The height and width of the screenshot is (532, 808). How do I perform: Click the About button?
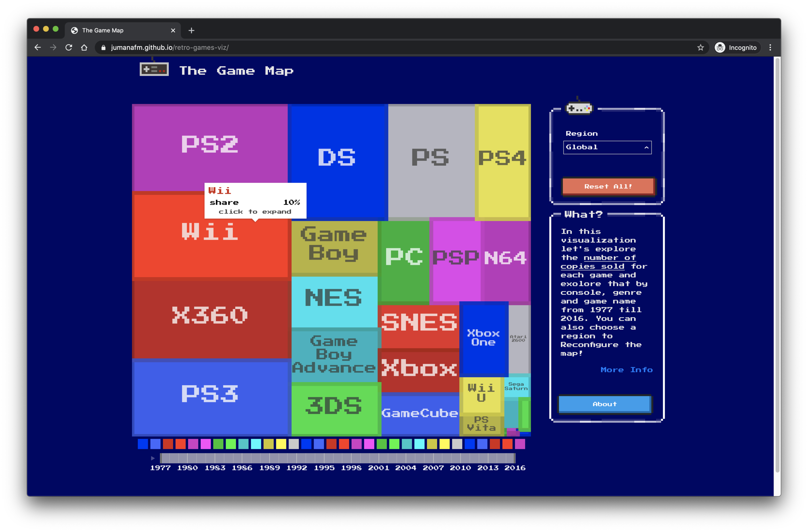pyautogui.click(x=605, y=404)
